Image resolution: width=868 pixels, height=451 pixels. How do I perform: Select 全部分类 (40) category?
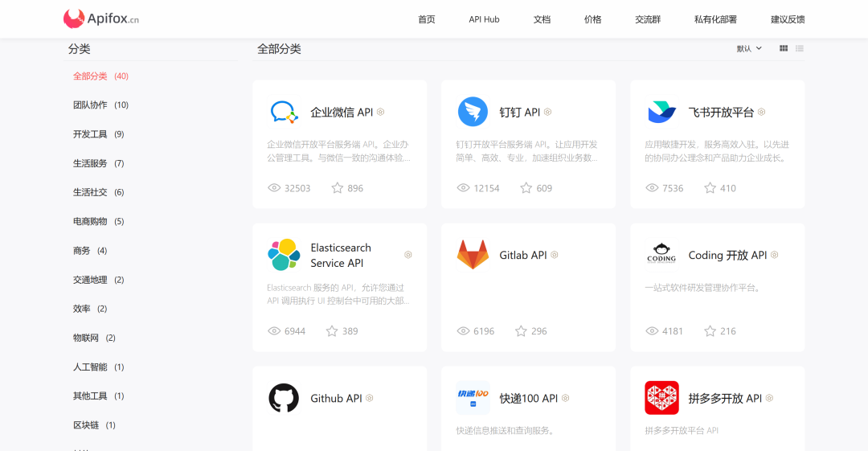click(x=100, y=76)
